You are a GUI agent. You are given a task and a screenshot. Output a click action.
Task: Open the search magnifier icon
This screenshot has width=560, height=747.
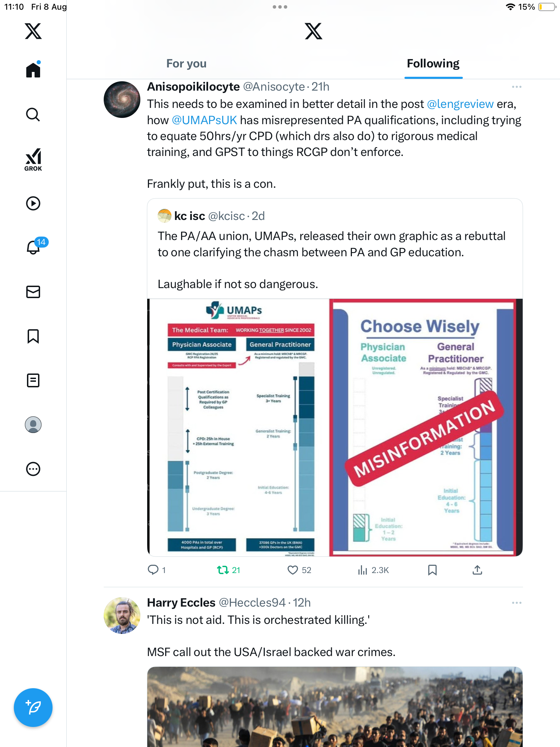33,114
